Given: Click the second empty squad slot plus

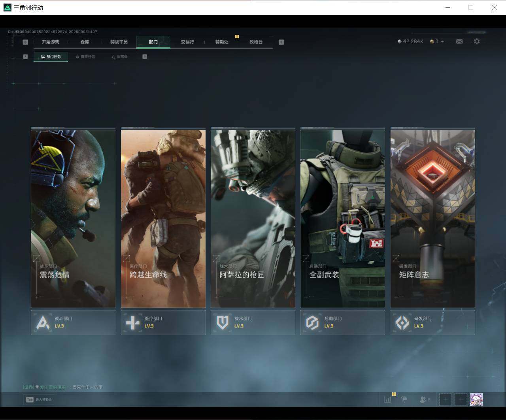Looking at the screenshot, I should pos(461,399).
